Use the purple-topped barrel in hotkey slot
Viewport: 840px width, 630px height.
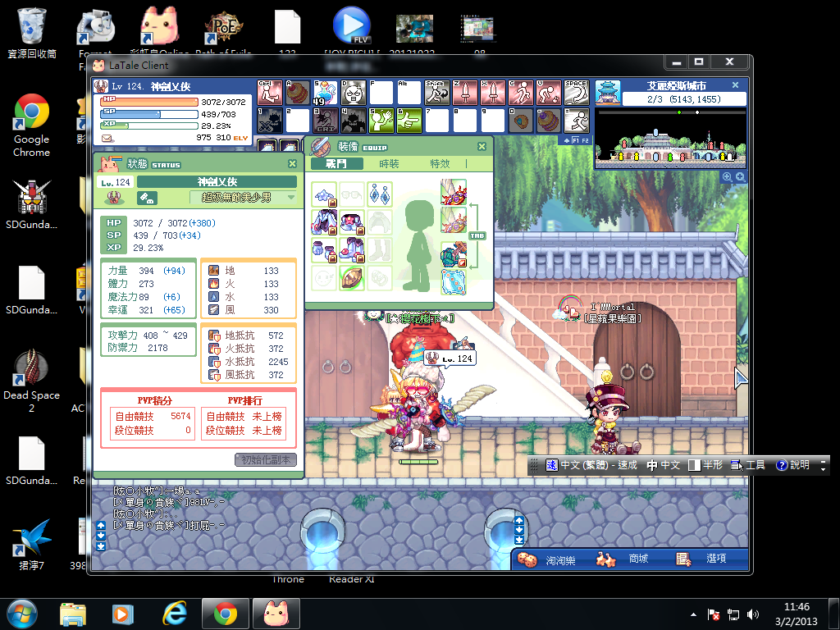coord(549,121)
